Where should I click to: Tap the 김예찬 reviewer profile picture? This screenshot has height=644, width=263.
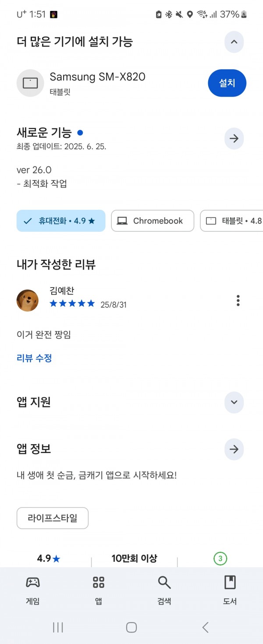pyautogui.click(x=28, y=301)
